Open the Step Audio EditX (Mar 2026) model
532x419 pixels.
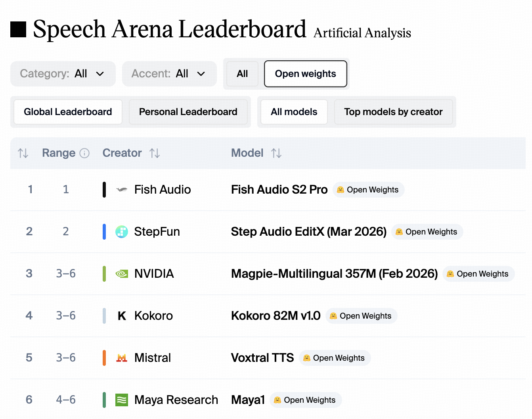click(309, 232)
